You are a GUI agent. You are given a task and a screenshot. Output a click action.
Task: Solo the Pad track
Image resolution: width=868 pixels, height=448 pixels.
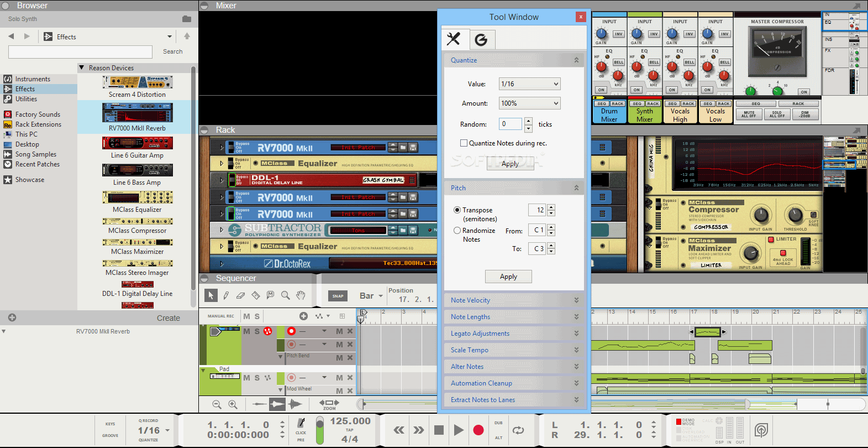point(257,378)
